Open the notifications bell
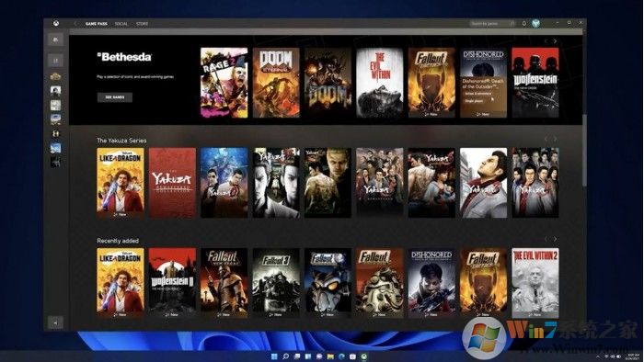The width and height of the screenshot is (644, 362). [524, 23]
